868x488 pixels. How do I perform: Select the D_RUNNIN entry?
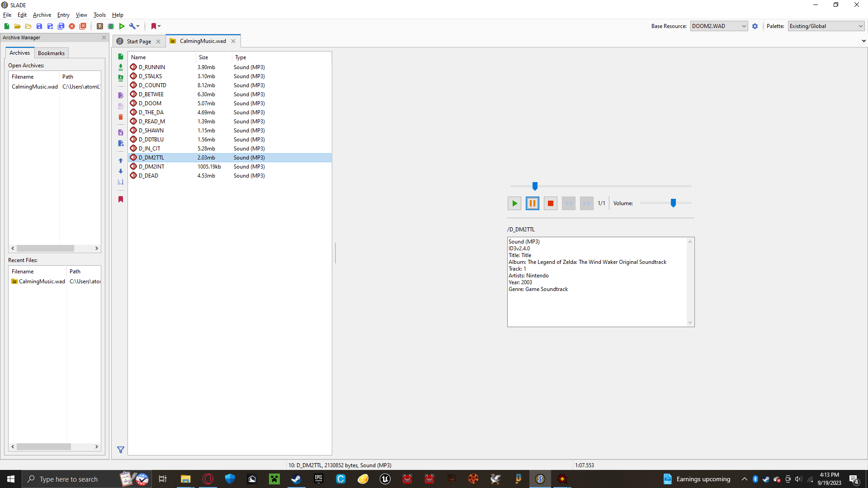pos(230,67)
